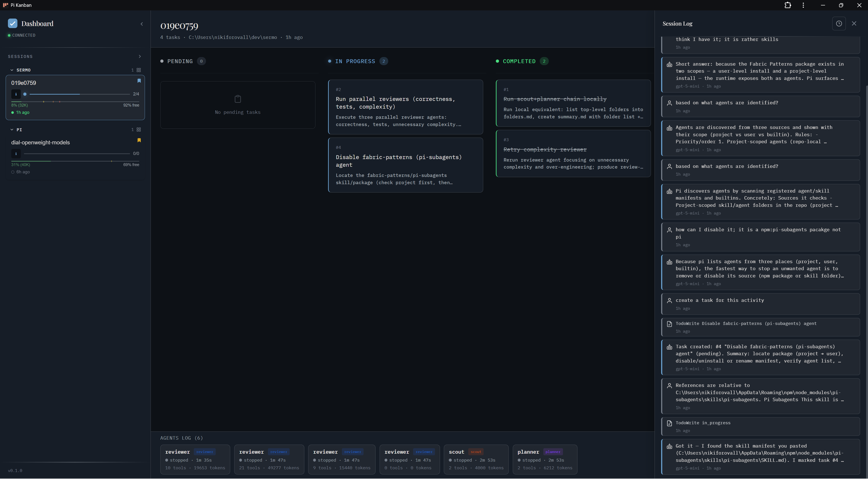Click the 019e0759 task progress bar
The height and width of the screenshot is (479, 868).
80,94
